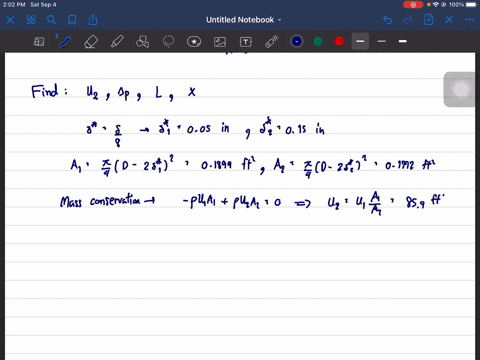Undo the last stroke

coord(387,20)
